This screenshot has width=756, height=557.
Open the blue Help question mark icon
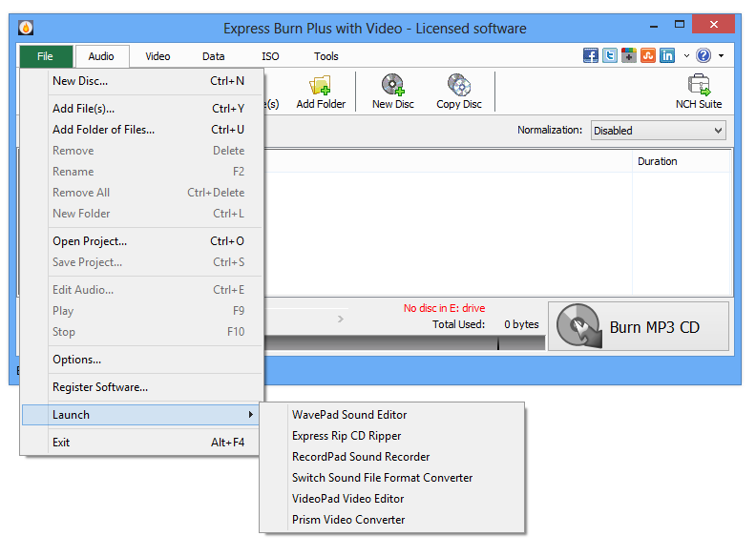pyautogui.click(x=703, y=55)
